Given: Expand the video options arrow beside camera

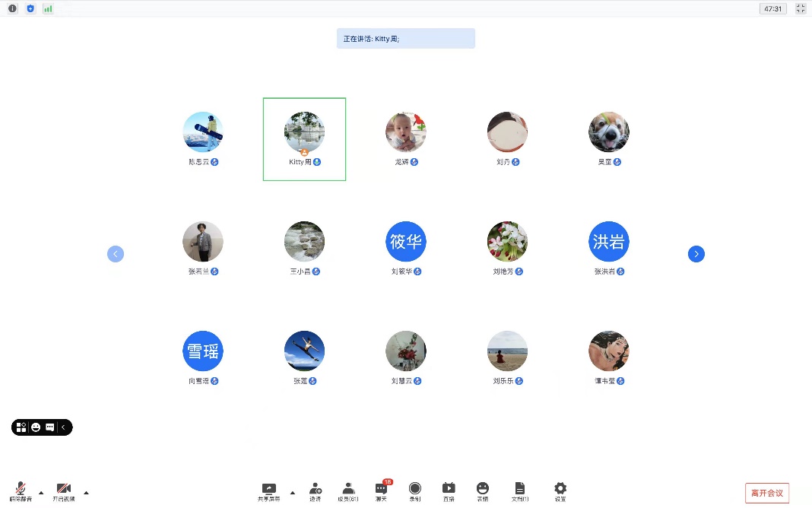Looking at the screenshot, I should (x=86, y=493).
